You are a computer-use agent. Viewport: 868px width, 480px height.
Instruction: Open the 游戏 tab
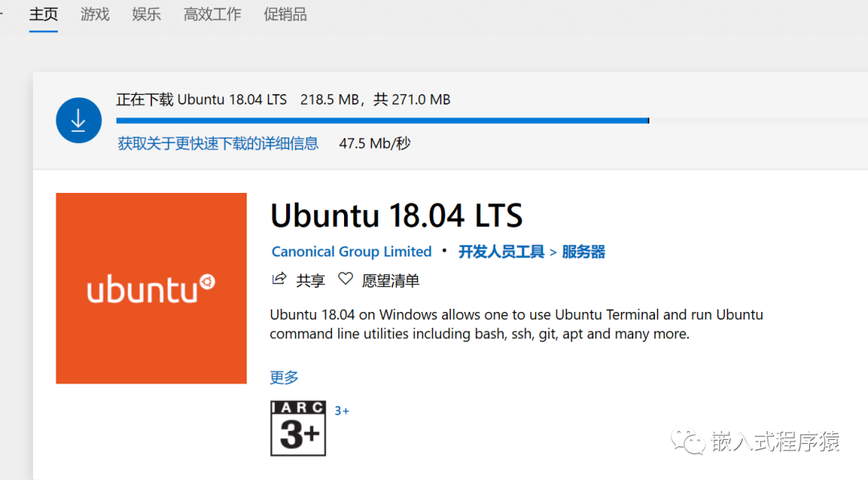[95, 14]
